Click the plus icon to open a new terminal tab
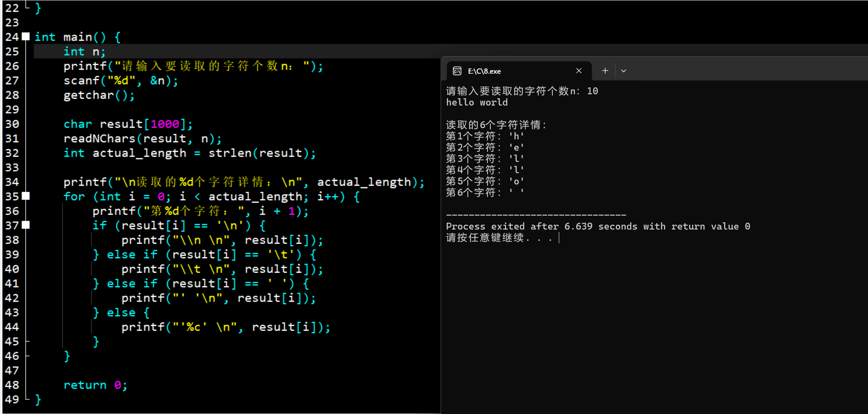This screenshot has height=414, width=868. click(605, 71)
